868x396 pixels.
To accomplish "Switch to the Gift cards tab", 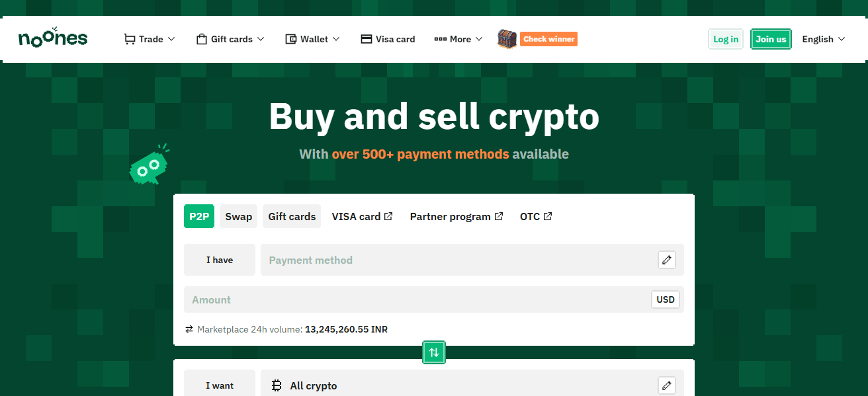I will click(292, 216).
